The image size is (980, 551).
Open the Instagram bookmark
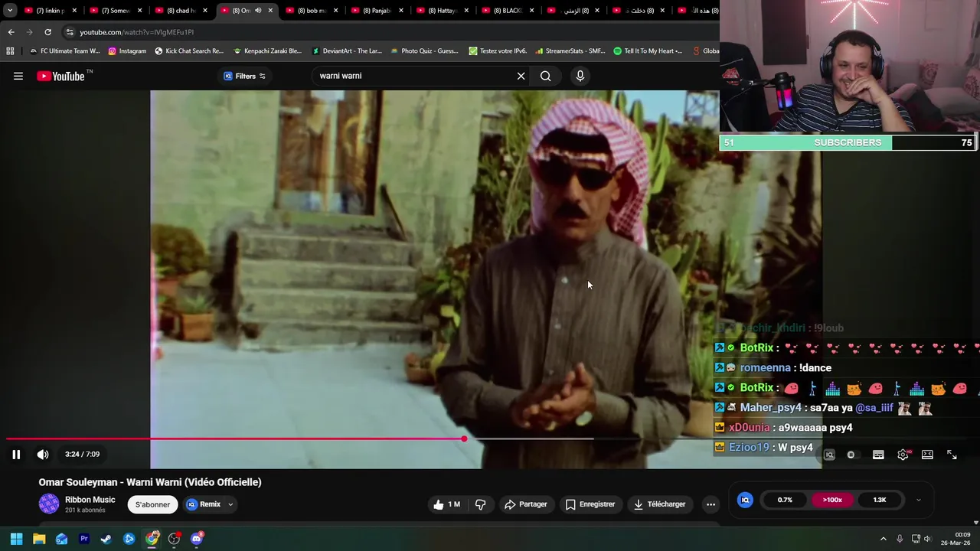tap(127, 51)
